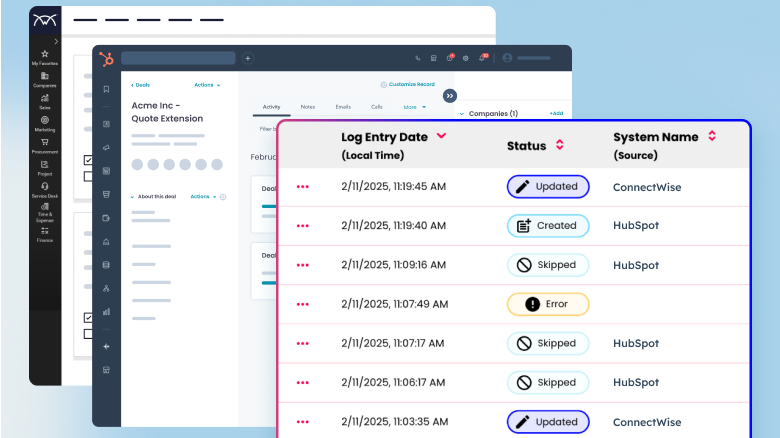Toggle the first checked checkbox in ConnectWise
The height and width of the screenshot is (438, 780).
88,160
